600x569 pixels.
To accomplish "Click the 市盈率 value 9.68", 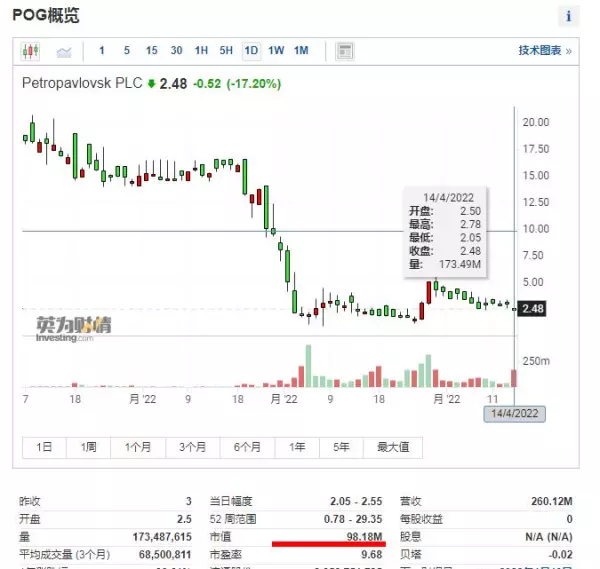I will point(372,554).
